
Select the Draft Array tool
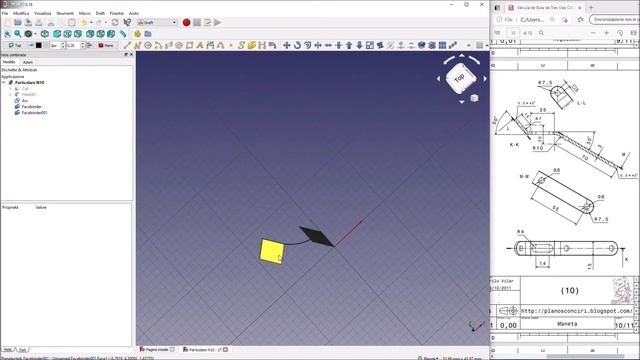click(442, 45)
